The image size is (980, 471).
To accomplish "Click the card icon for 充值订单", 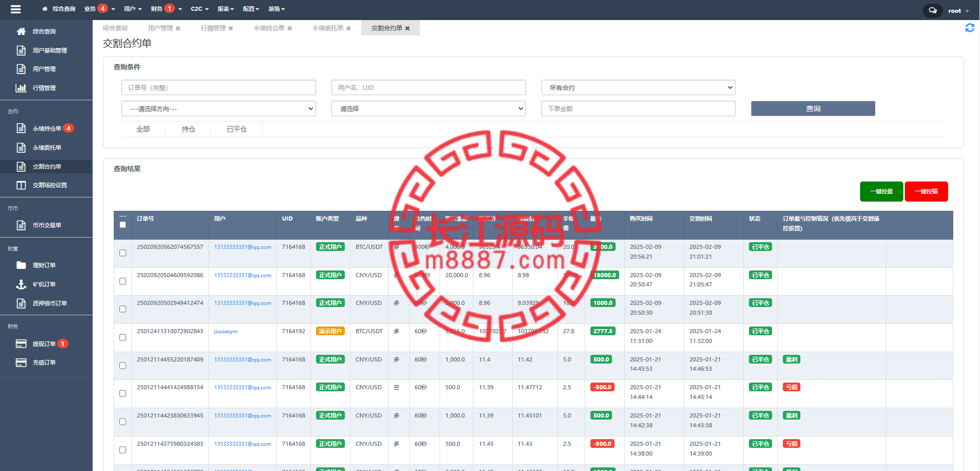I will tap(21, 363).
